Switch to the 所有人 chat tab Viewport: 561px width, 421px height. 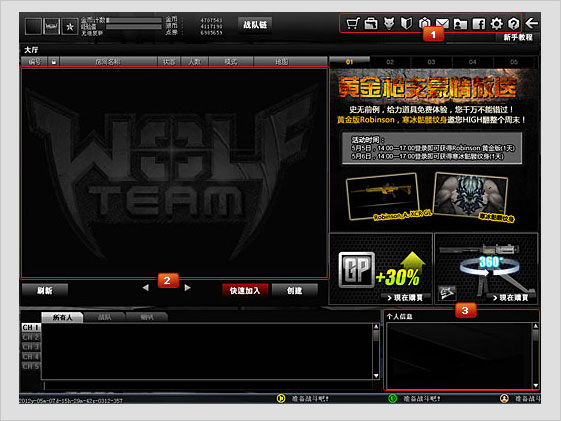click(x=62, y=317)
